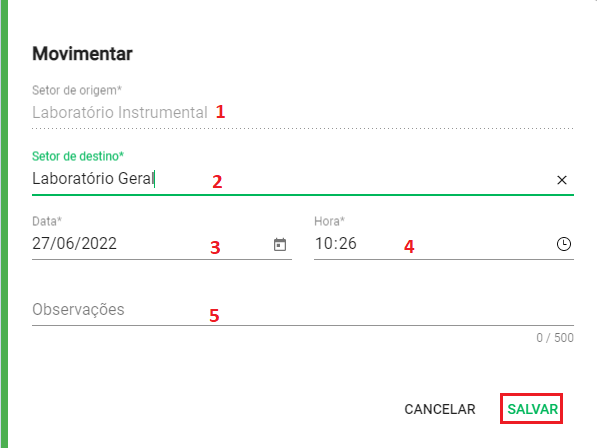
Task: Click the Setor de origem label
Action: pyautogui.click(x=77, y=91)
